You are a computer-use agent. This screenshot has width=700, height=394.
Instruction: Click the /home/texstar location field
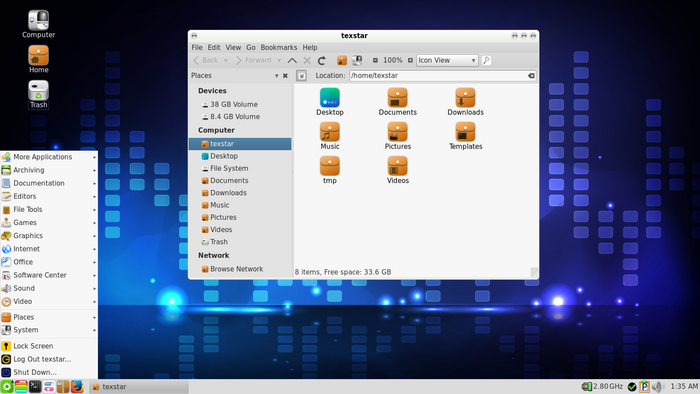click(438, 76)
